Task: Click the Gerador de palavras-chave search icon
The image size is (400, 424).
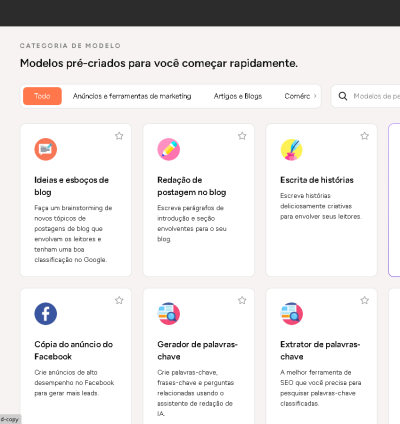Action: point(169,314)
